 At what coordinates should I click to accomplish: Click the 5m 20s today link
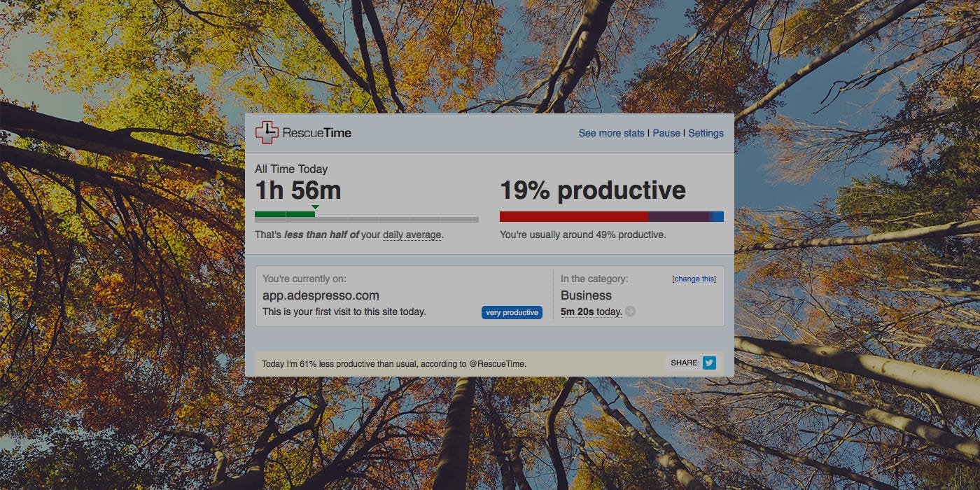coord(591,311)
